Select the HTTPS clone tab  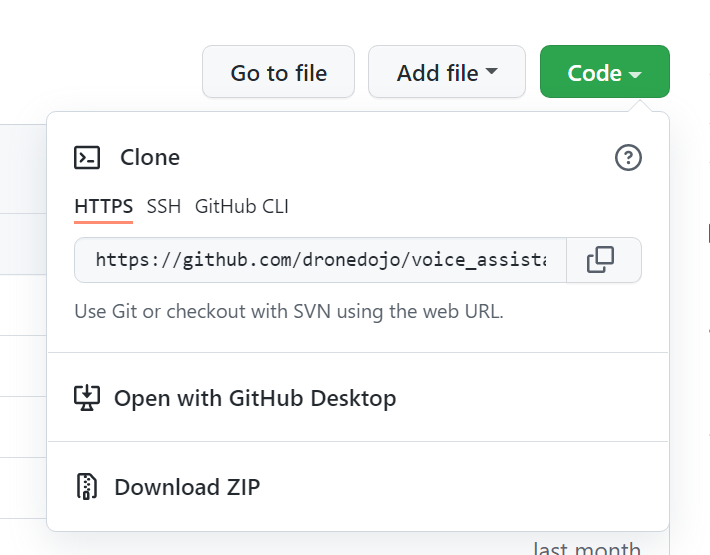pos(104,206)
